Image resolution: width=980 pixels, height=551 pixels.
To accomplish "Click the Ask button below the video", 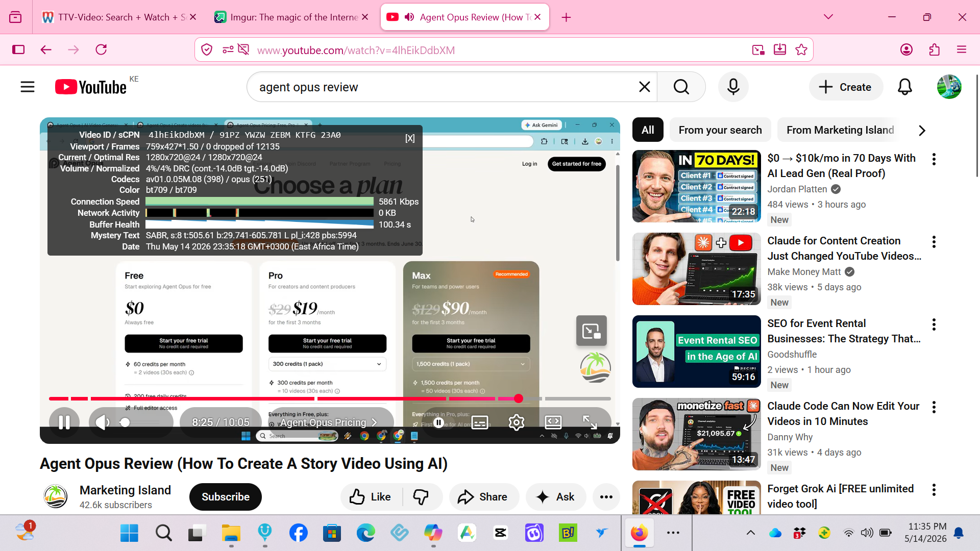I will (556, 497).
